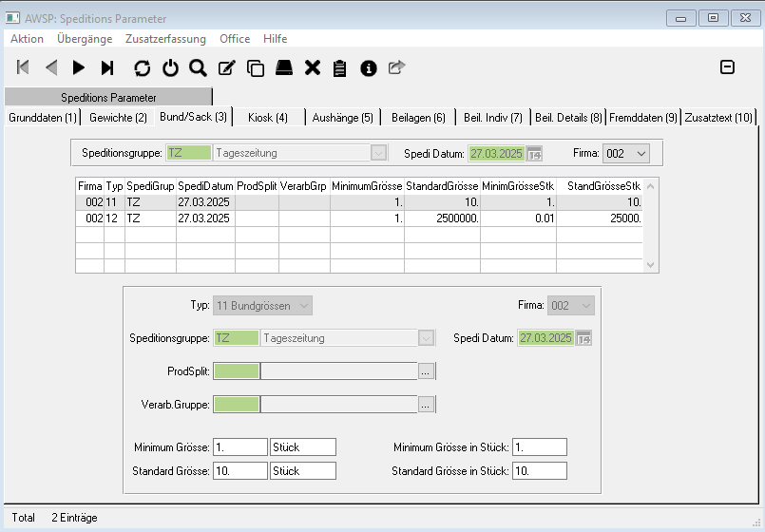Click the copy record icon
765x532 pixels.
click(x=255, y=67)
